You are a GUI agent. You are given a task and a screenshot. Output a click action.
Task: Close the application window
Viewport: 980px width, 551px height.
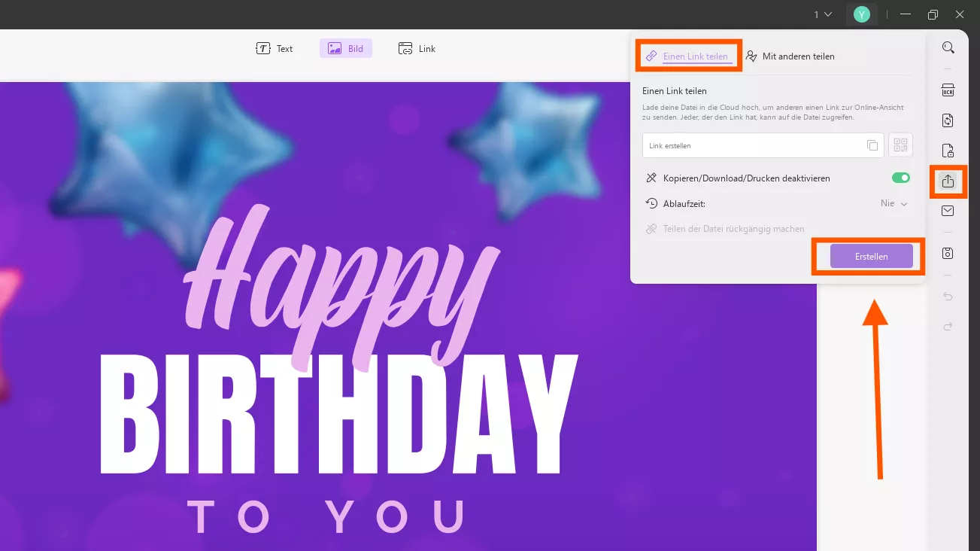pos(960,14)
